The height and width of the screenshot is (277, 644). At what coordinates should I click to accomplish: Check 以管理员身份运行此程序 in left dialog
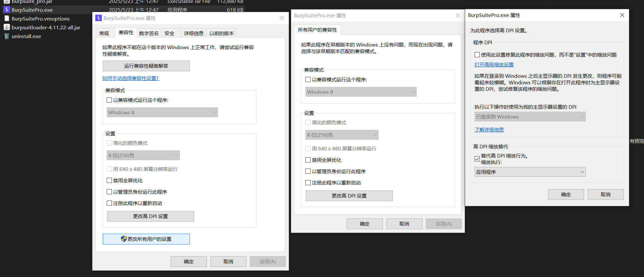pyautogui.click(x=109, y=192)
